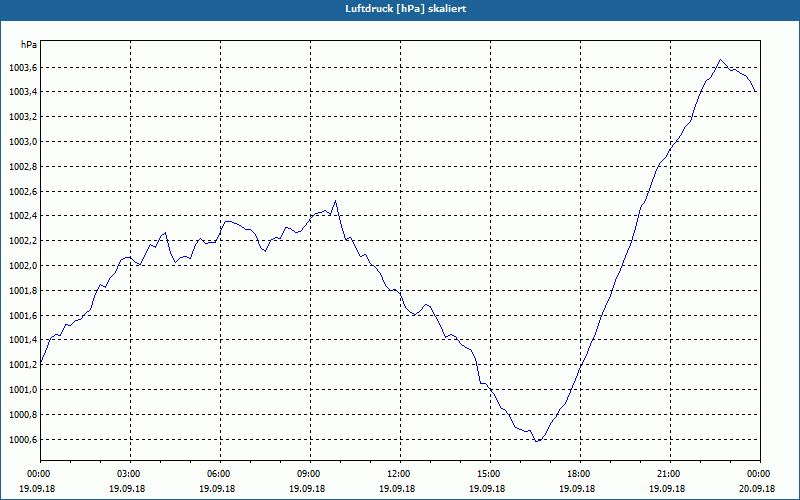Select the 1003,6 y-axis value
Image resolution: width=800 pixels, height=500 pixels.
coord(23,68)
